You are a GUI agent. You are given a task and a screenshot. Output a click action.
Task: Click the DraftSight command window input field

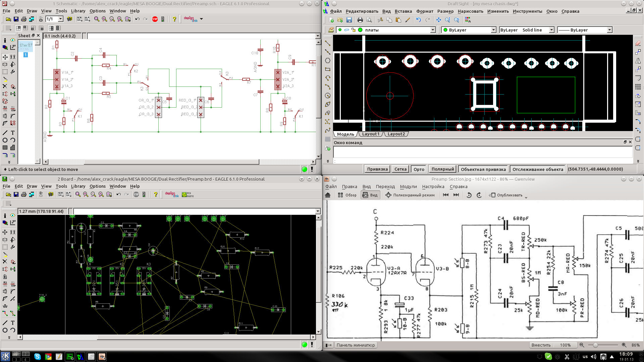(x=483, y=152)
